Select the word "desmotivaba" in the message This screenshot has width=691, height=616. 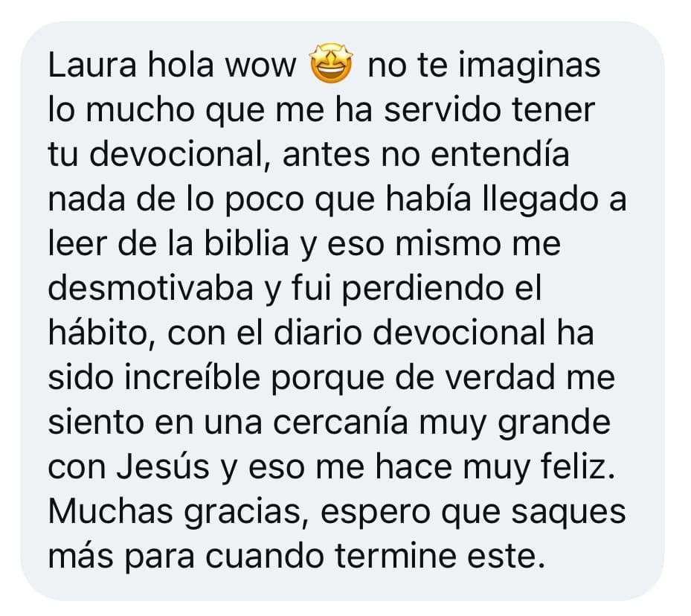tap(151, 288)
